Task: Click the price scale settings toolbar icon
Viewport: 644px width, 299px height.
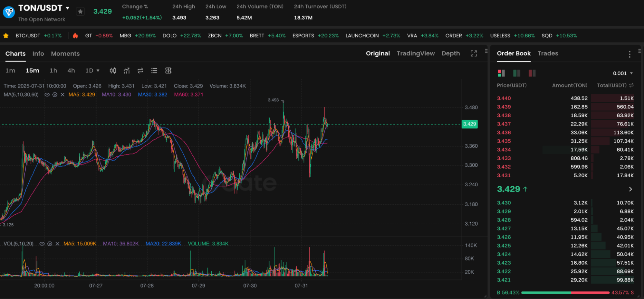Action: [168, 70]
